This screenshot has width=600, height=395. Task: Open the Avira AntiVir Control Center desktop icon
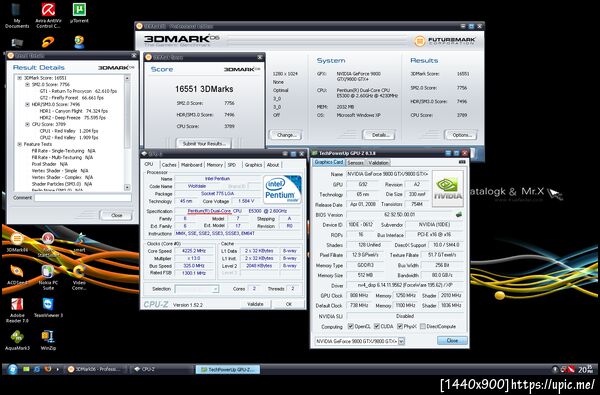tap(48, 15)
